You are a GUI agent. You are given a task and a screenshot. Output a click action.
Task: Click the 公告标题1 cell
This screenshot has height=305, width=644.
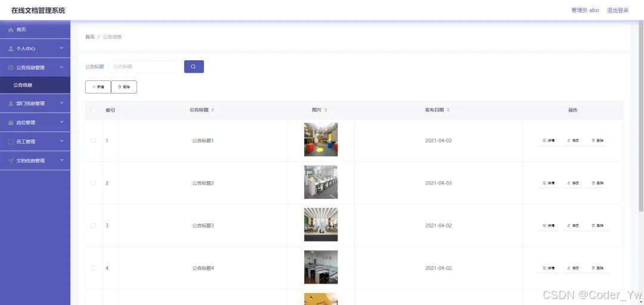pos(203,141)
